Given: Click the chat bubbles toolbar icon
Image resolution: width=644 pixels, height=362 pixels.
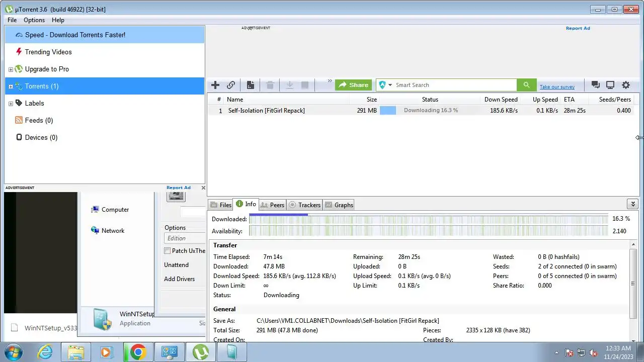Looking at the screenshot, I should tap(596, 85).
